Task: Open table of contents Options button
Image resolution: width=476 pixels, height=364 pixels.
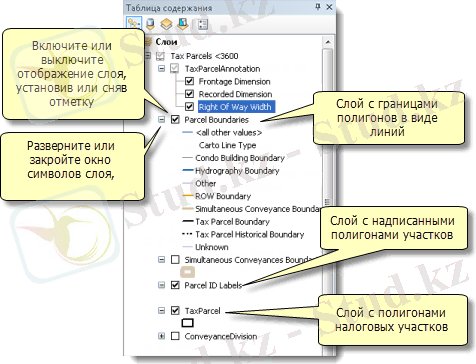Action: click(x=203, y=24)
